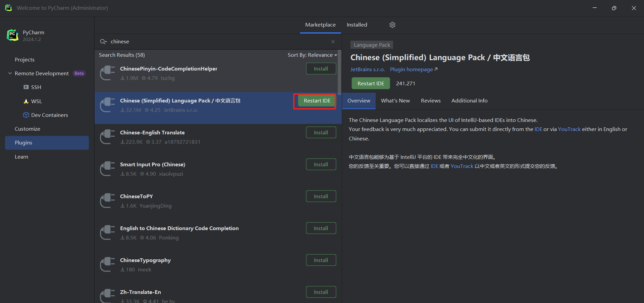Select the Zh-Translate-En plugin row
The height and width of the screenshot is (303, 644).
pyautogui.click(x=218, y=294)
